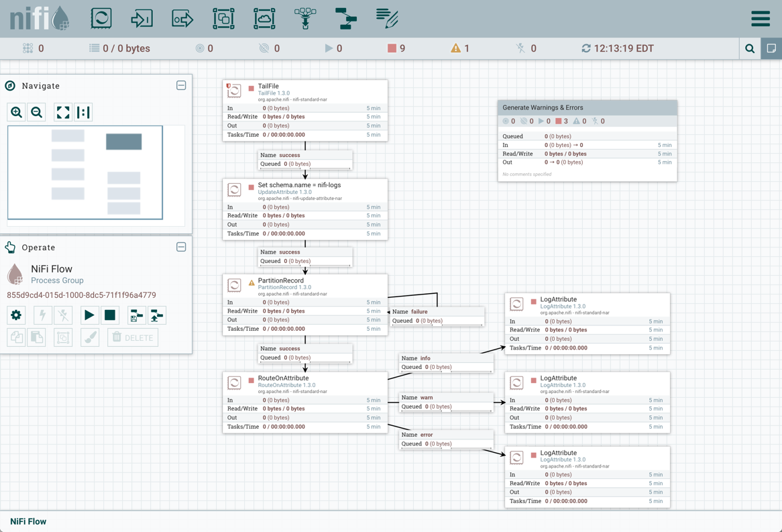Click the fit-to-screen icon in Navigate panel
This screenshot has width=782, height=532.
coord(62,112)
